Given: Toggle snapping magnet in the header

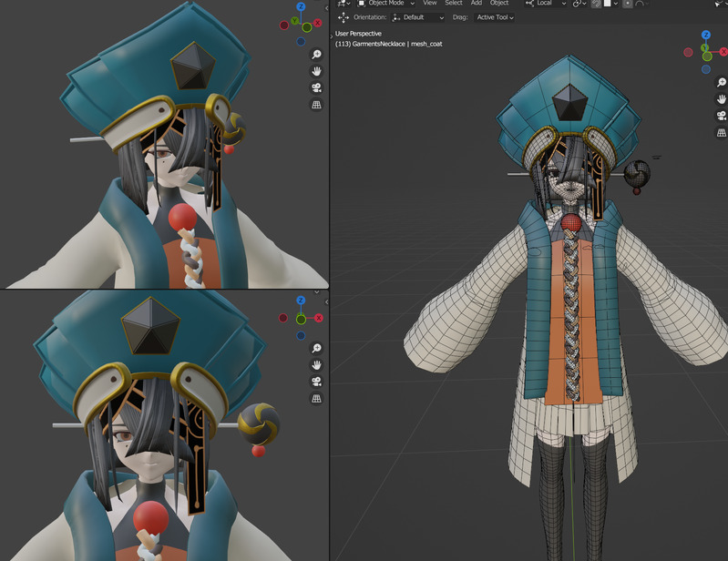Looking at the screenshot, I should (x=597, y=4).
